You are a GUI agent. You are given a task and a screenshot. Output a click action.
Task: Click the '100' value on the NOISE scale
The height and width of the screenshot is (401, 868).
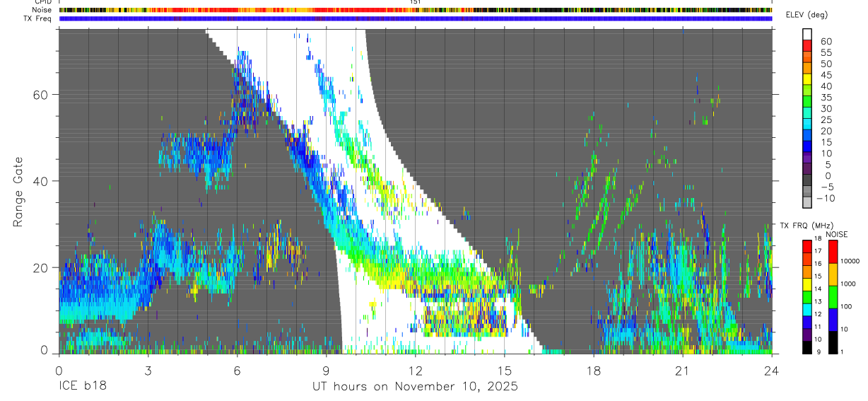(x=846, y=306)
